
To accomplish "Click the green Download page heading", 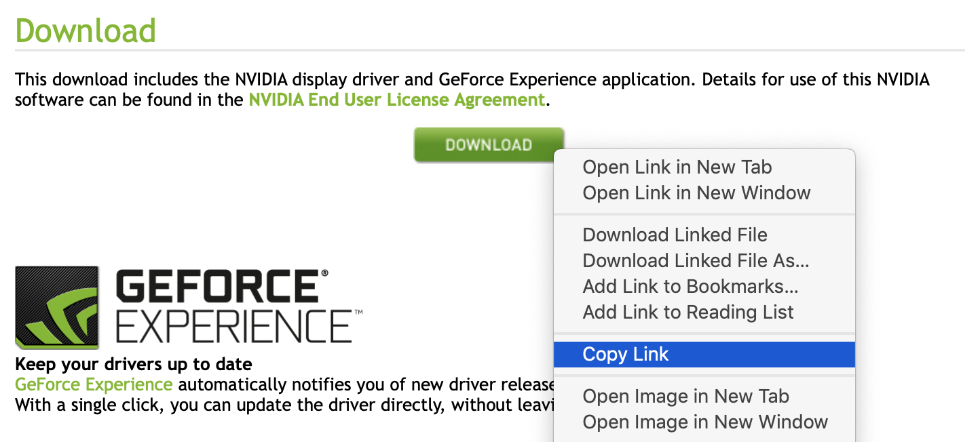I will pyautogui.click(x=86, y=31).
